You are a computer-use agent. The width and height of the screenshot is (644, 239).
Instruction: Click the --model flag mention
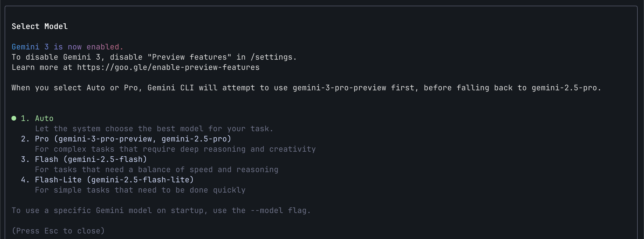(267, 210)
